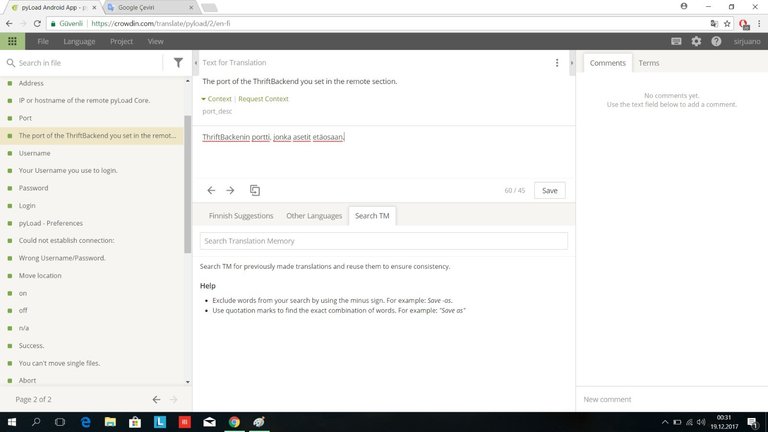Go to previous string arrow
This screenshot has height=432, width=768.
click(x=211, y=191)
